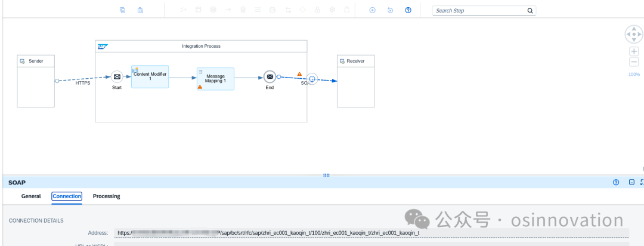Screen dimensions: 644x246
Task: Zoom in the canvas with plus button
Action: (634, 51)
